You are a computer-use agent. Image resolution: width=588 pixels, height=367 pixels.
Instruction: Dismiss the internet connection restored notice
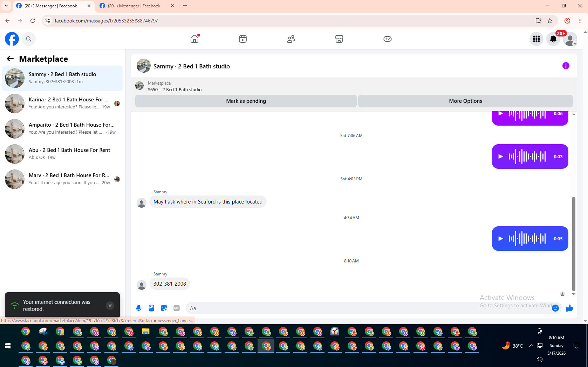coord(110,306)
